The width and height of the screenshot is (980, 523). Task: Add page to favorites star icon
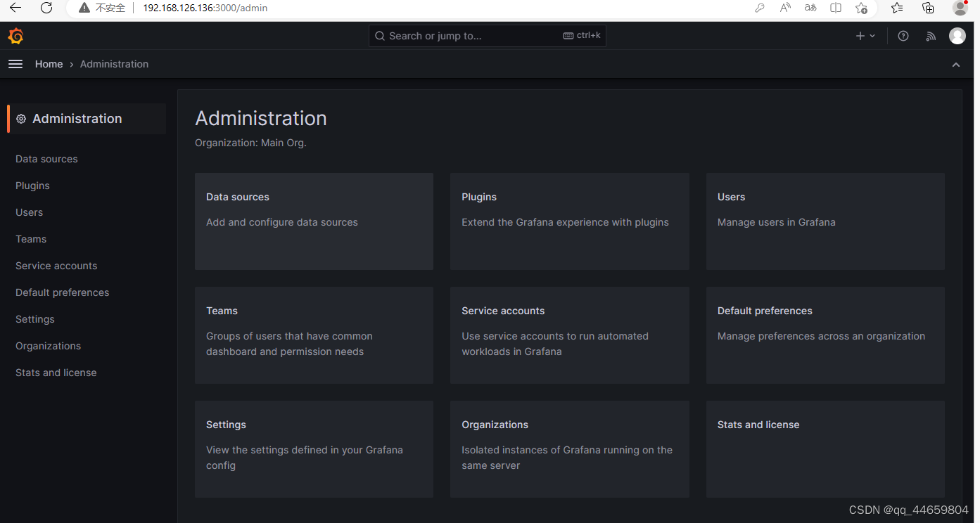pos(861,8)
